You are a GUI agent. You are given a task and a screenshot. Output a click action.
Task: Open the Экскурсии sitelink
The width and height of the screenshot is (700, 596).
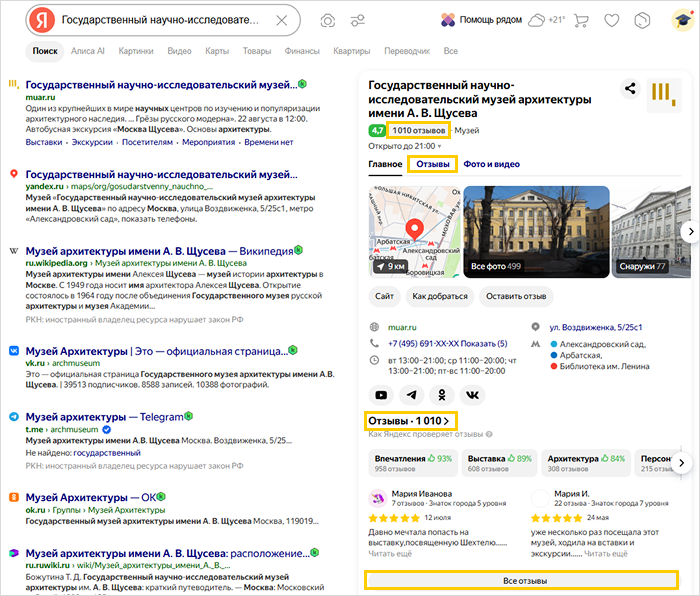tap(92, 142)
